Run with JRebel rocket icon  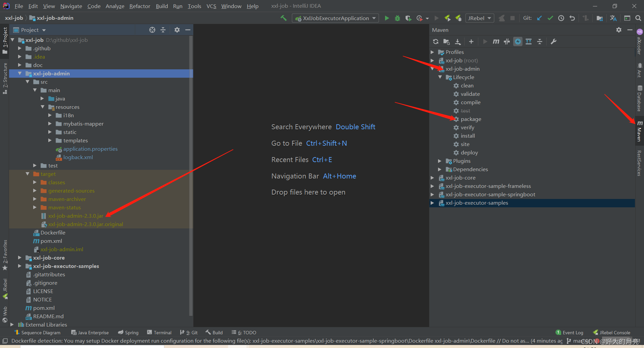pos(447,18)
